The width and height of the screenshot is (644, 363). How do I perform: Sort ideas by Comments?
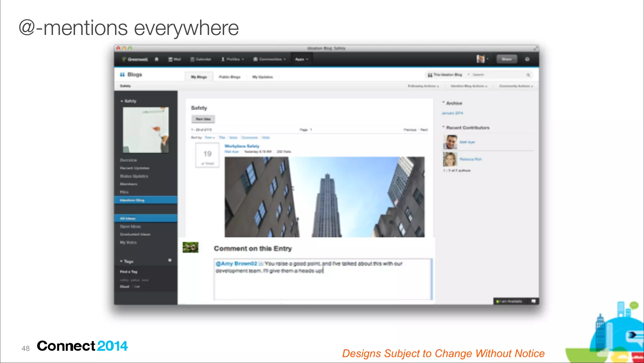point(250,138)
